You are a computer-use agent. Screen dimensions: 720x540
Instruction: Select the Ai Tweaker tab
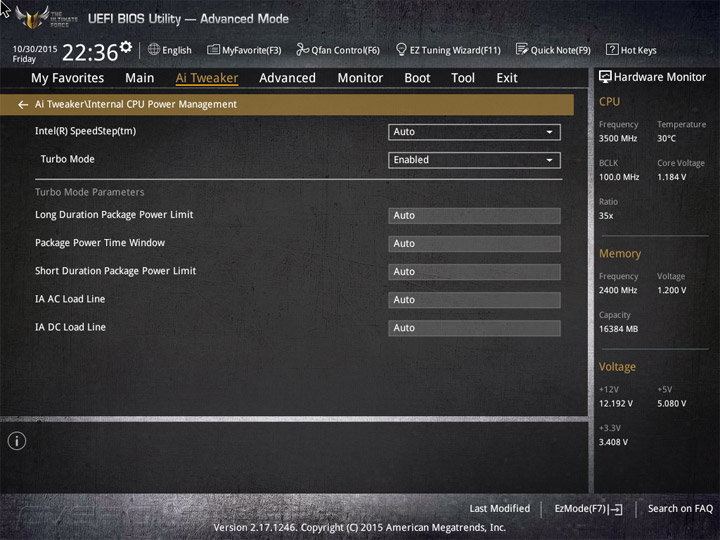(x=207, y=78)
